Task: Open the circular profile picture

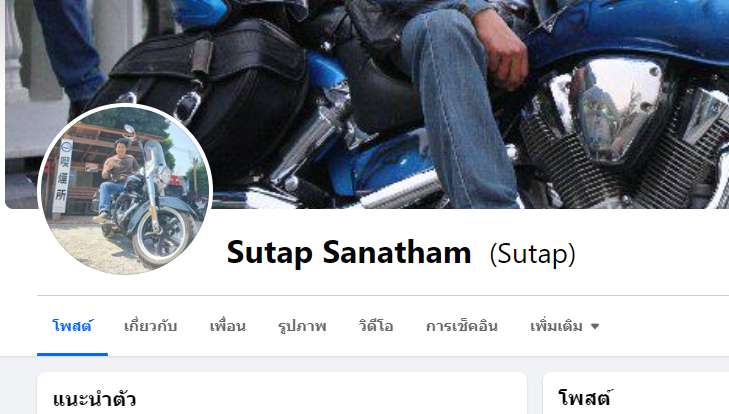Action: pos(125,190)
